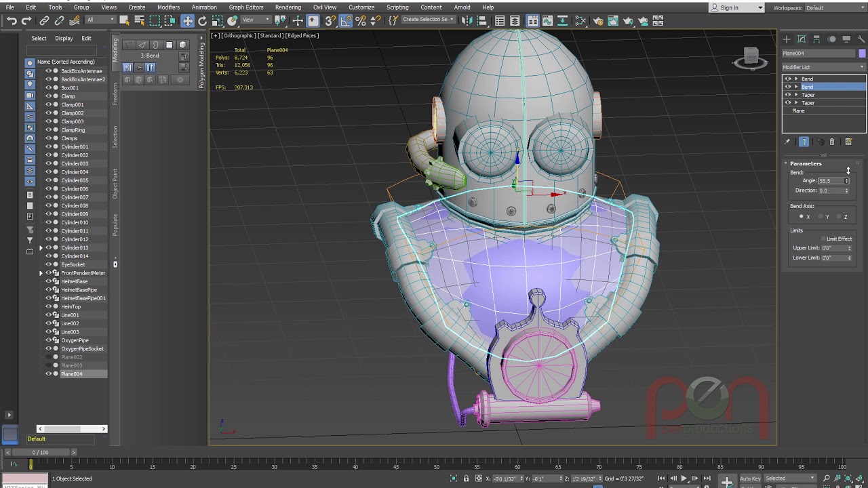868x488 pixels.
Task: Show hidden Plane002 via its eye icon
Action: 48,357
